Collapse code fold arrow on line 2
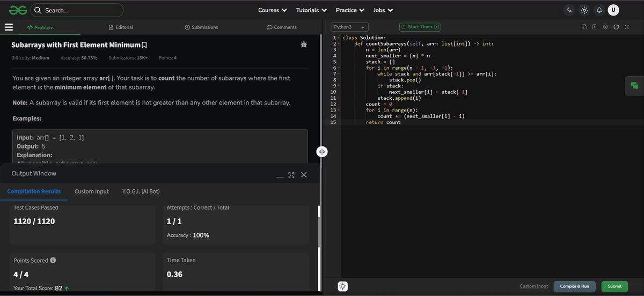The image size is (644, 296). point(339,44)
